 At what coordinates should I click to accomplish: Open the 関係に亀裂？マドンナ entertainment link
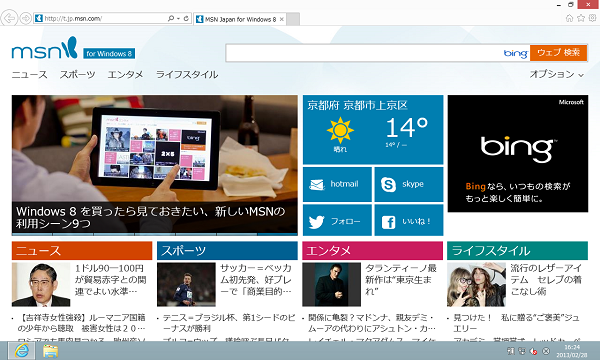point(372,323)
